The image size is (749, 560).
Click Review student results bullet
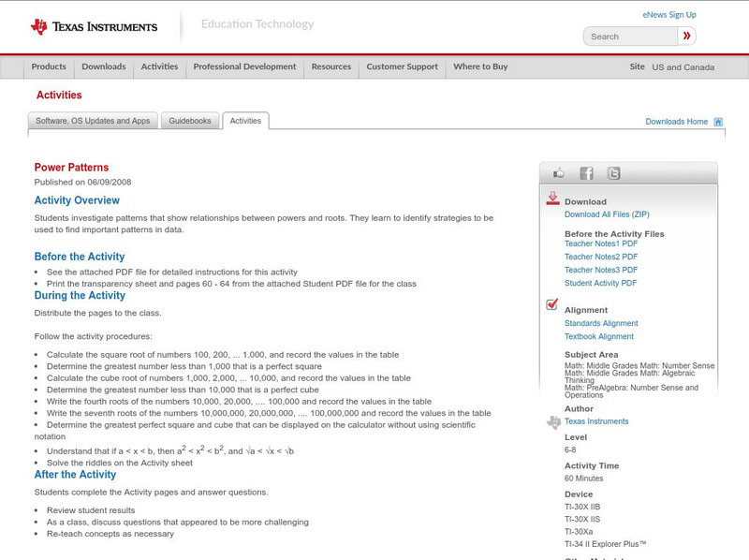click(91, 510)
